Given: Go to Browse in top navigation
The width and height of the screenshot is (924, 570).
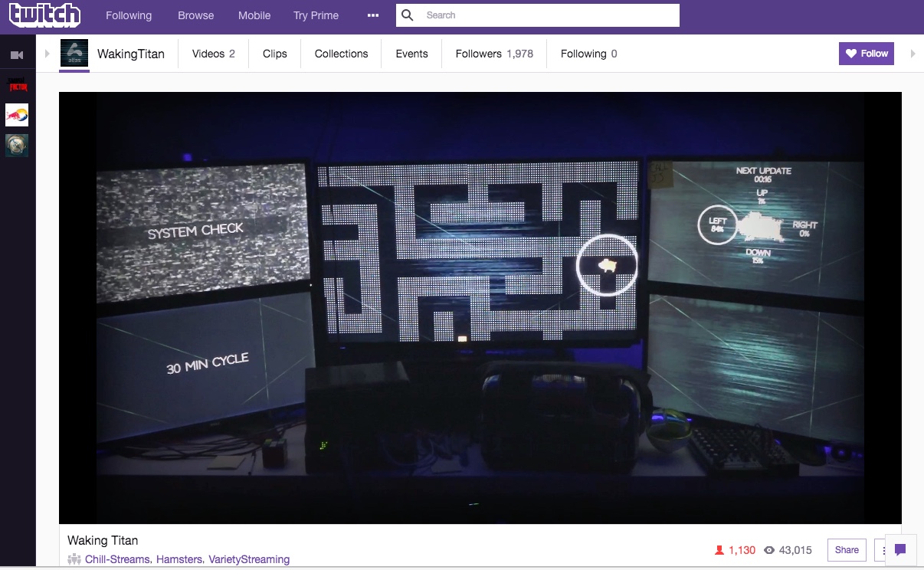Looking at the screenshot, I should tap(195, 15).
